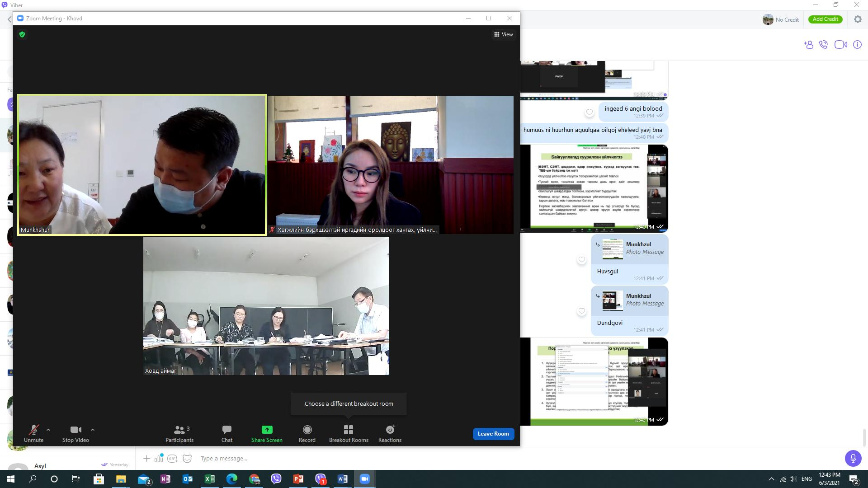Like the 'Huvsgul' photo message
The width and height of the screenshot is (868, 488).
[582, 259]
